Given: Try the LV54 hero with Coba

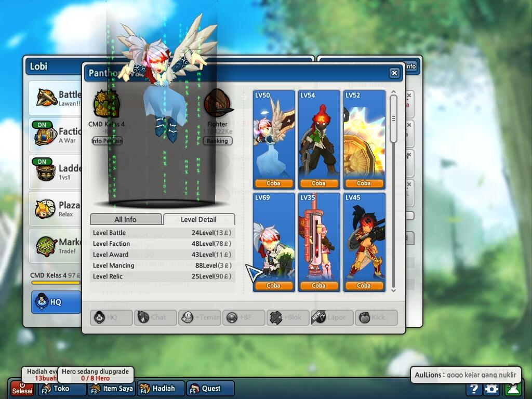Looking at the screenshot, I should point(318,183).
